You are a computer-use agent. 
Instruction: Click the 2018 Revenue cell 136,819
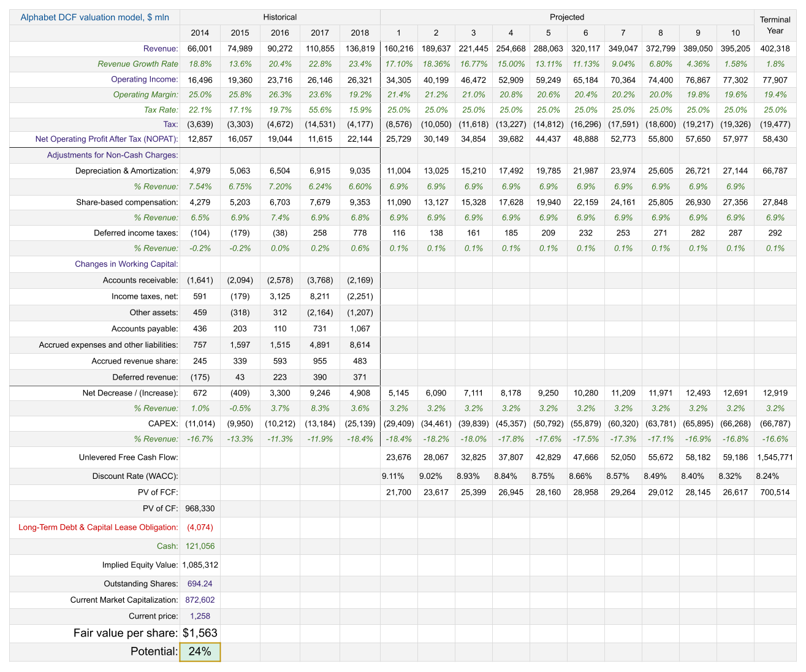tap(360, 48)
